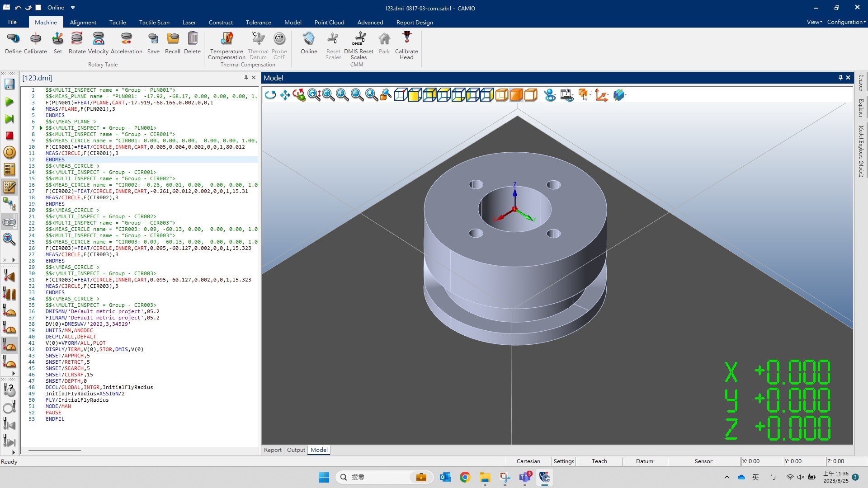The height and width of the screenshot is (488, 868).
Task: Click the Cartesian coordinate mode button
Action: click(528, 461)
